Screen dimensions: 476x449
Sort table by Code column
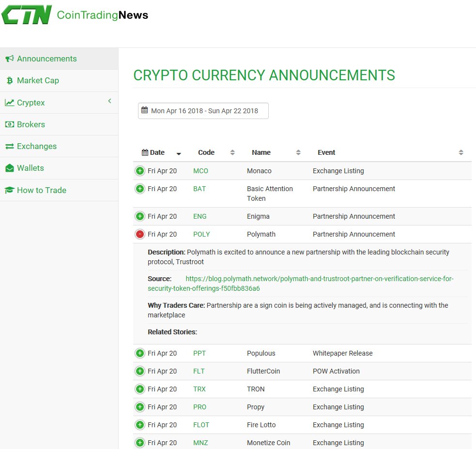click(x=232, y=152)
